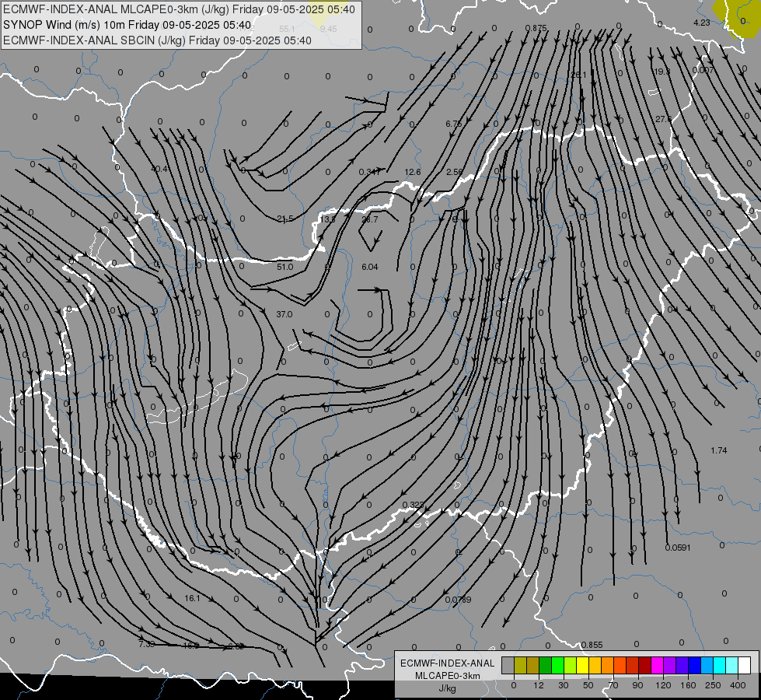Select the magenta legend swatch
Viewport: 761px width, 700px height.
point(657,665)
